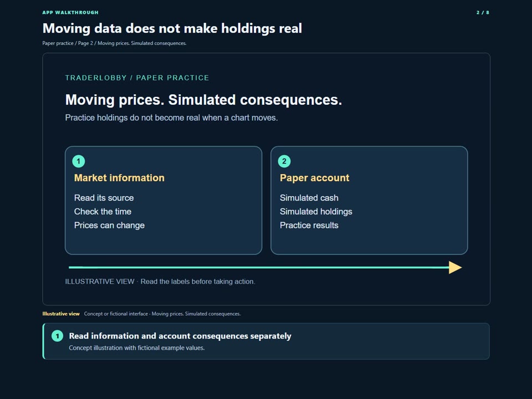Click 'Practice results' list item

coord(309,226)
